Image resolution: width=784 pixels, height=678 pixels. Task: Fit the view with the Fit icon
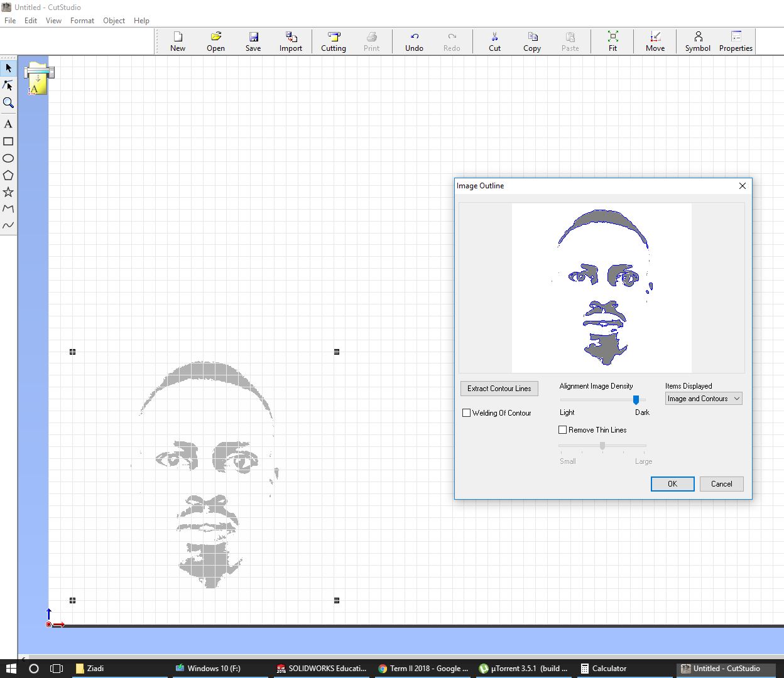[x=612, y=41]
